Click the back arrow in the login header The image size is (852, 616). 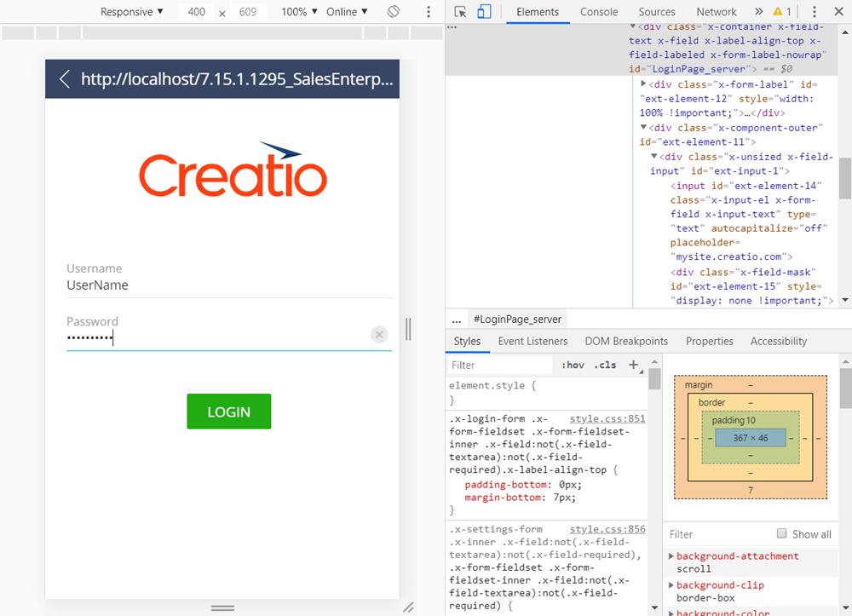point(65,78)
